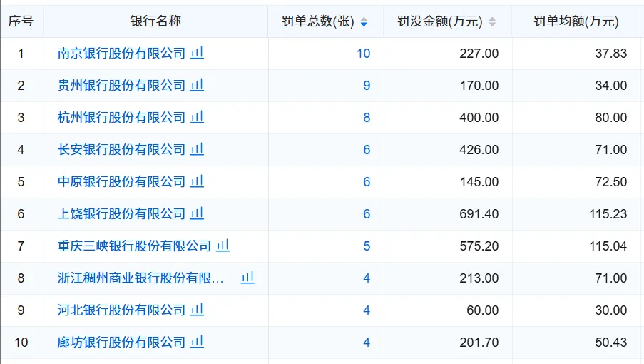Select average cell 37.83
This screenshot has height=364, width=644.
611,54
